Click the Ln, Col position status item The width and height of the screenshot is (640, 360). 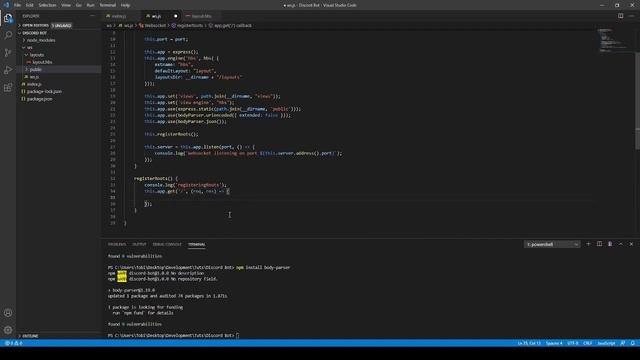pyautogui.click(x=529, y=343)
